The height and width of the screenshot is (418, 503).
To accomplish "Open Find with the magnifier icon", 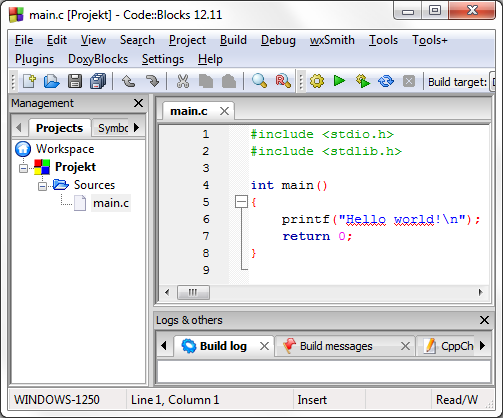I will 259,81.
